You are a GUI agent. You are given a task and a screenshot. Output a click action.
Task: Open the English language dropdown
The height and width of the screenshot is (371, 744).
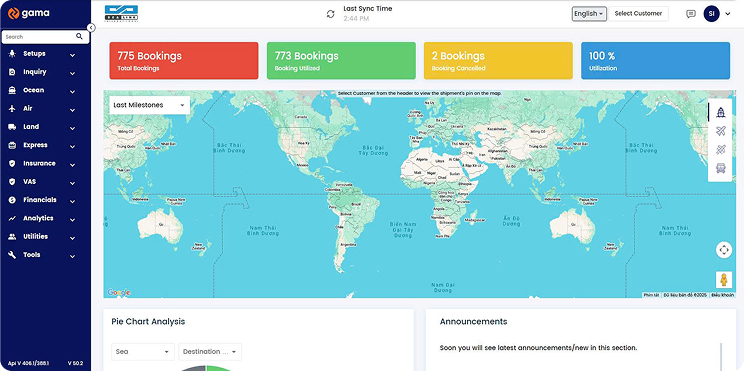[589, 14]
